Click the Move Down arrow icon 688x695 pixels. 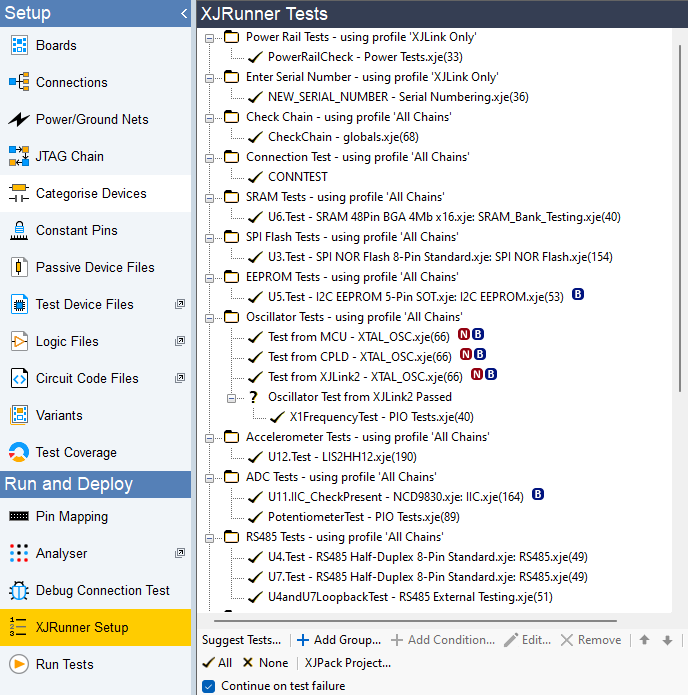click(x=667, y=640)
